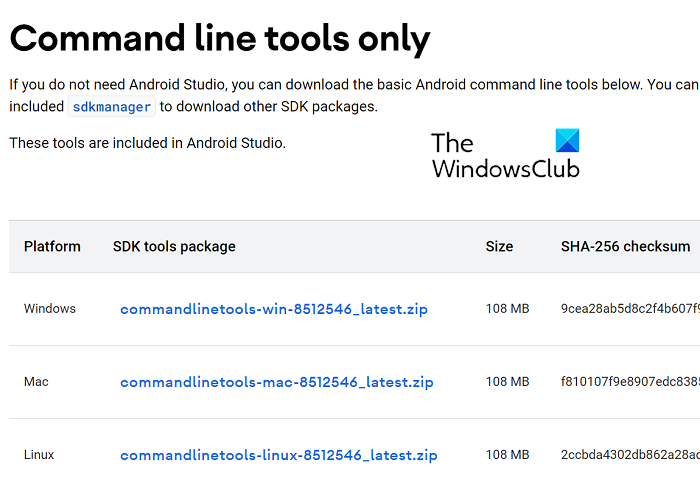
Task: Click the TheWindowsClub blue square logo icon
Action: click(566, 141)
